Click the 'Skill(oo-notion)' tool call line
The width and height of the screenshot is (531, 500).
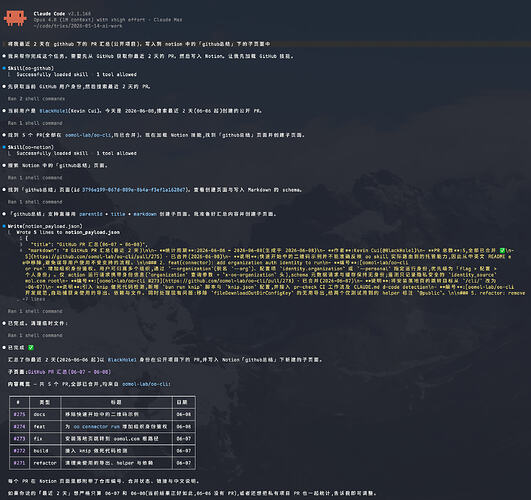click(30, 147)
